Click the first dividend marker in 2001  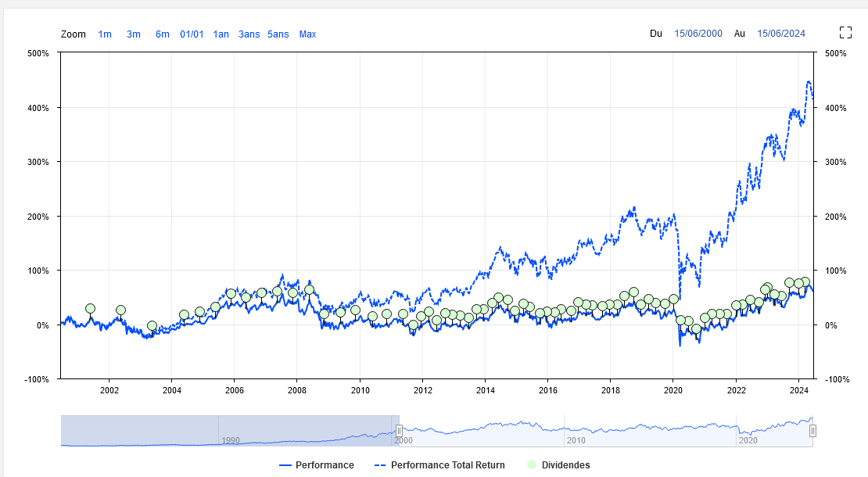click(x=90, y=309)
